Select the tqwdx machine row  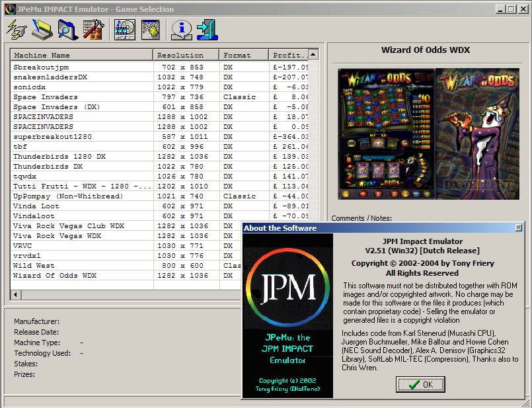coord(159,176)
